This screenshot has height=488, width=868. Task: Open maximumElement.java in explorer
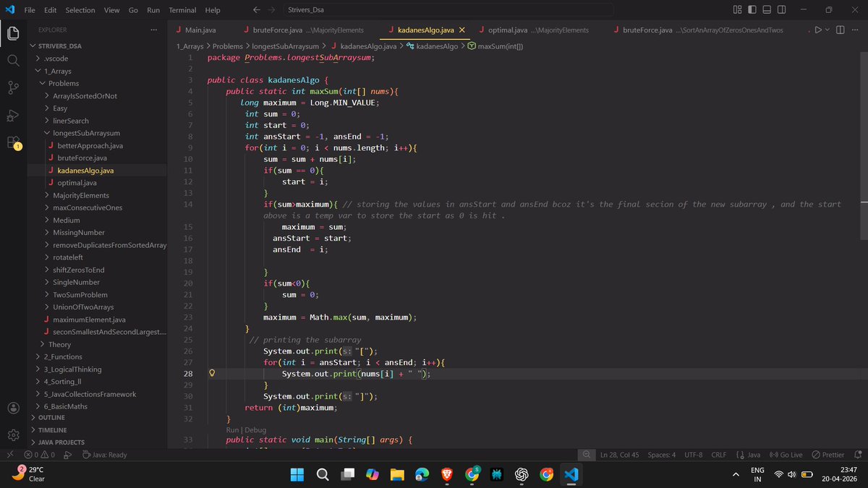(x=97, y=319)
